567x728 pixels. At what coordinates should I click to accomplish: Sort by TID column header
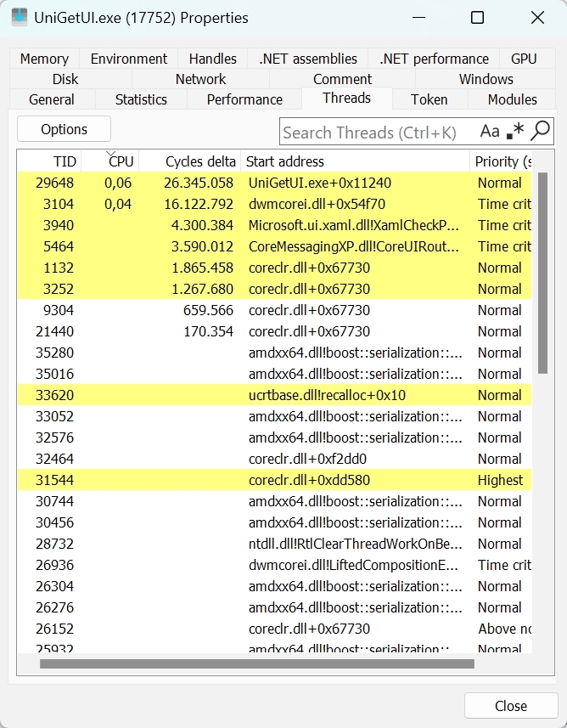tap(49, 161)
